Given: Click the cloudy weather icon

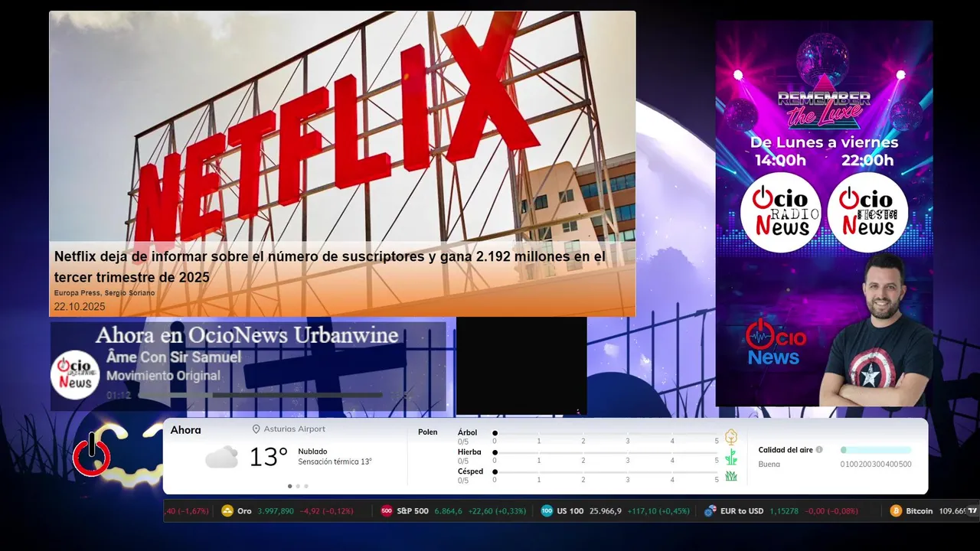Looking at the screenshot, I should [221, 458].
